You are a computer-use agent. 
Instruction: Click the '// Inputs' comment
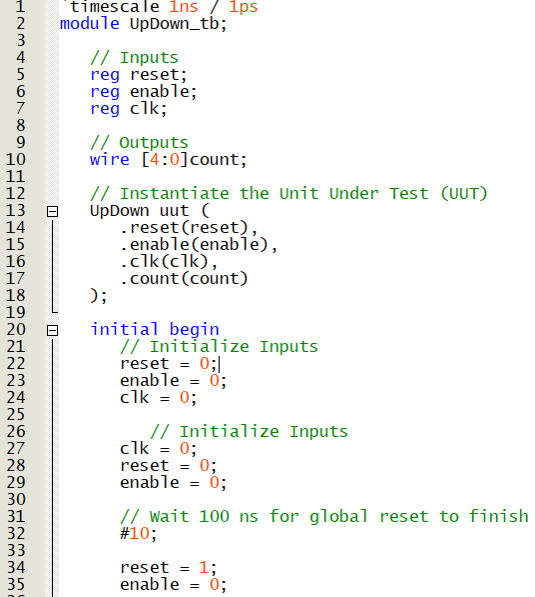tap(134, 58)
